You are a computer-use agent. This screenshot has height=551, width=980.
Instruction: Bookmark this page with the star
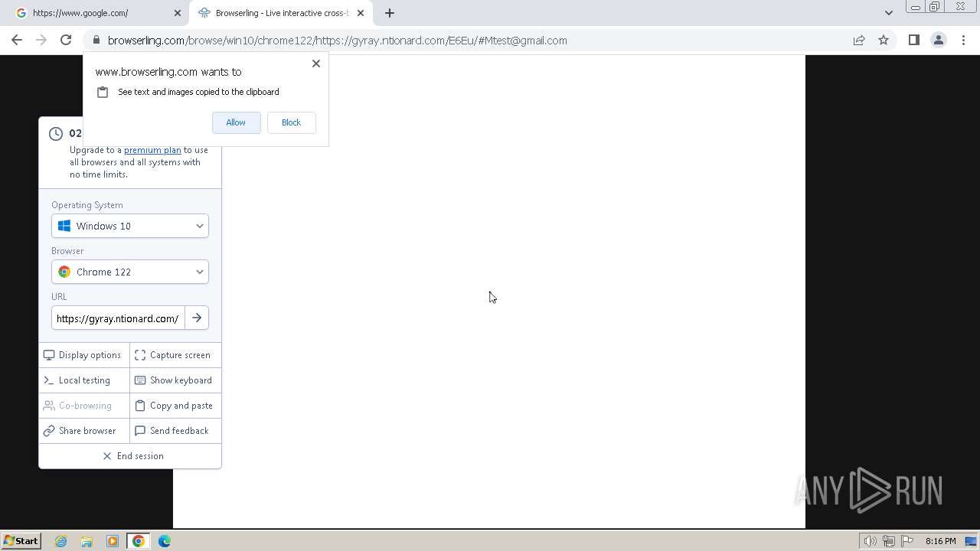[884, 41]
